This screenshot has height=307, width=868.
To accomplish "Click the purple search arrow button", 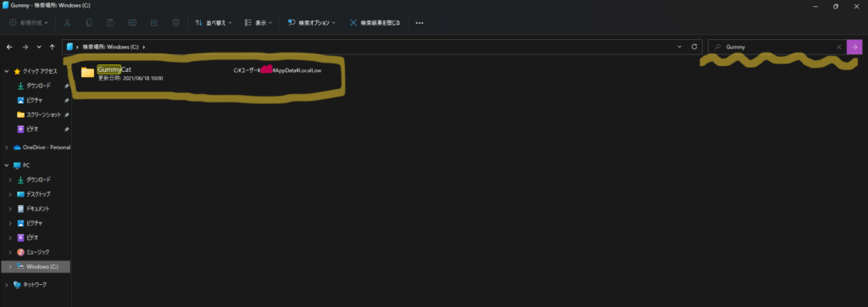I will pos(854,47).
